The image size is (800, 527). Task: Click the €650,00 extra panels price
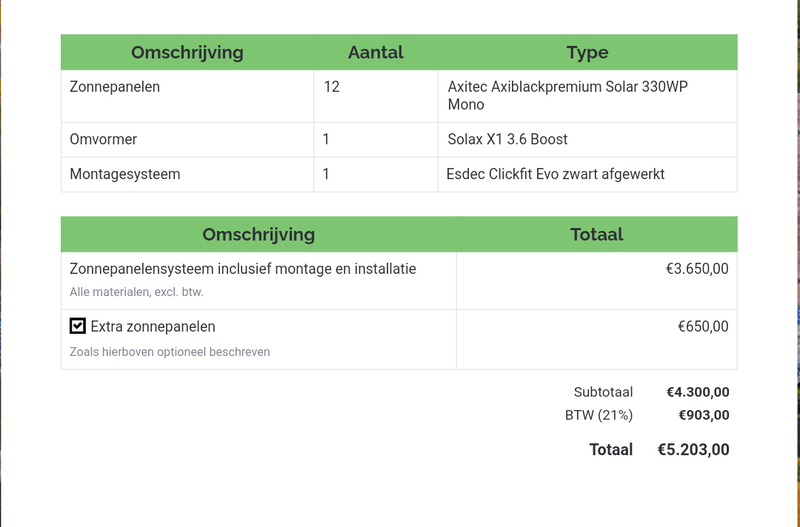[703, 327]
